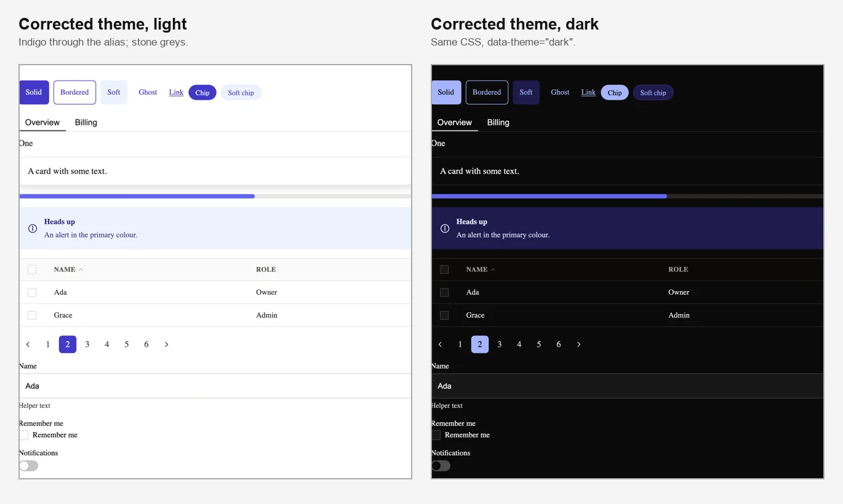This screenshot has height=504, width=843.
Task: Select the Grace row checkbox in dark table
Action: [444, 315]
